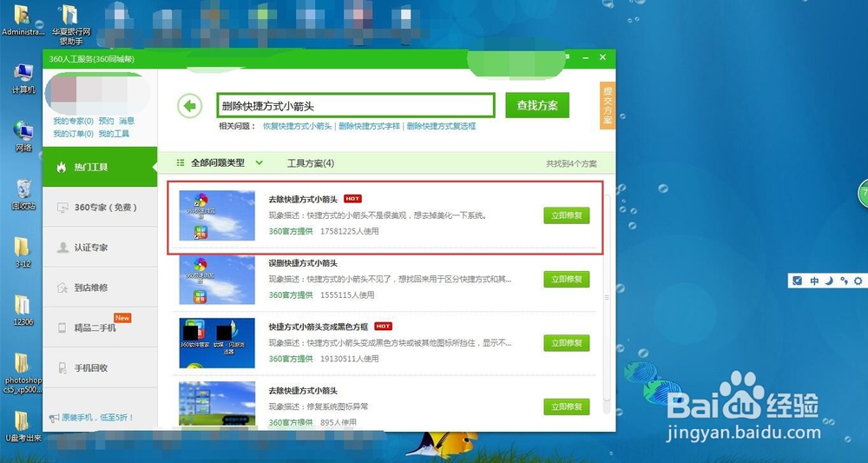868x463 pixels.
Task: Click the phone-recycle icon beside 手机回收
Action: (62, 367)
